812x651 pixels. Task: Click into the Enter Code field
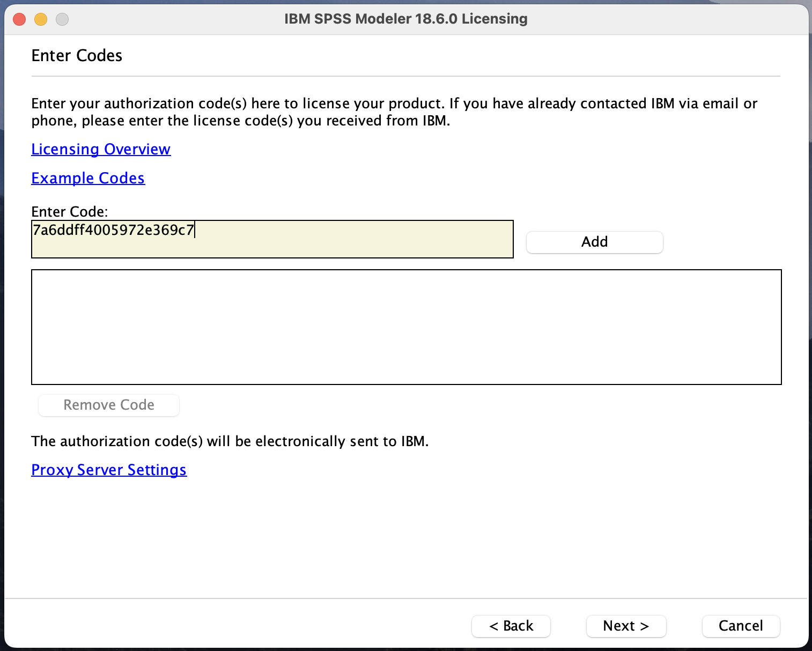pyautogui.click(x=272, y=239)
